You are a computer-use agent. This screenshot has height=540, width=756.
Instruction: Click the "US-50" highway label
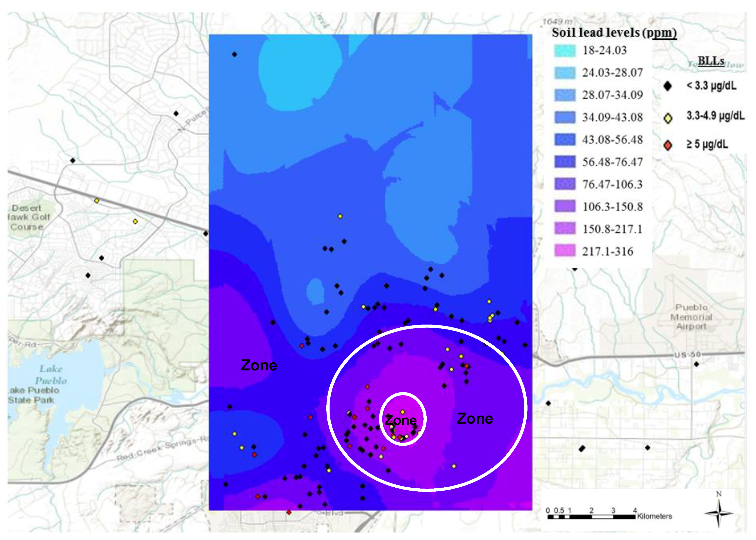pos(687,355)
